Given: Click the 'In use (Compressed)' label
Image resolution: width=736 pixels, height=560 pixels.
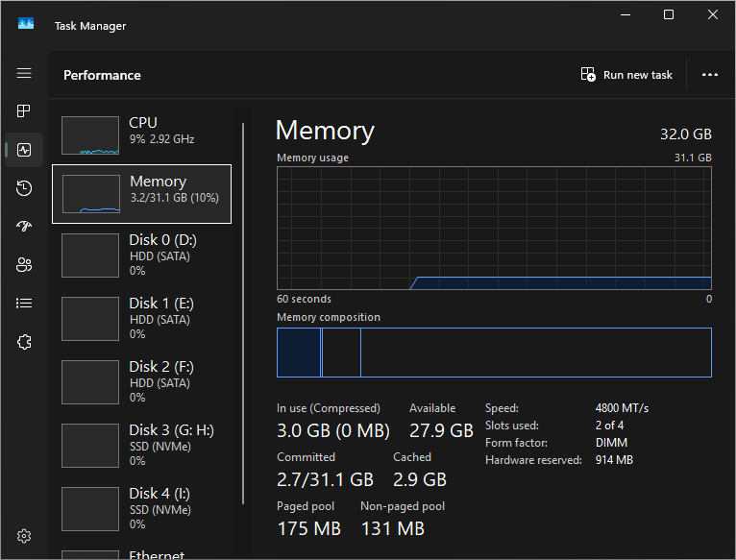Looking at the screenshot, I should [x=329, y=408].
